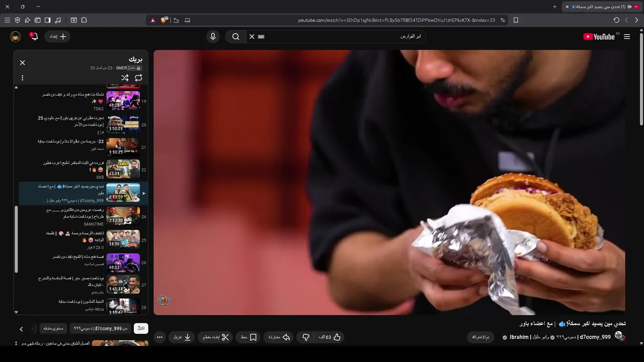Close the playlist panel بريك
This screenshot has width=644, height=362.
(x=22, y=63)
